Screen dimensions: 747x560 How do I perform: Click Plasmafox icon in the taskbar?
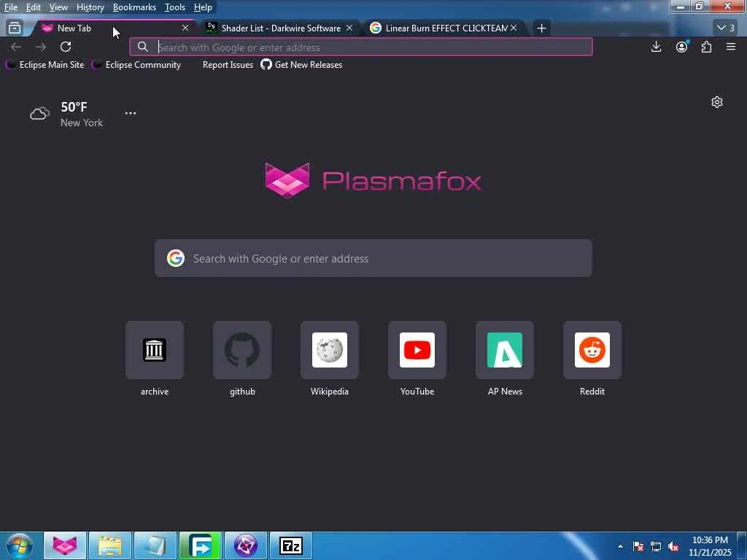[65, 545]
